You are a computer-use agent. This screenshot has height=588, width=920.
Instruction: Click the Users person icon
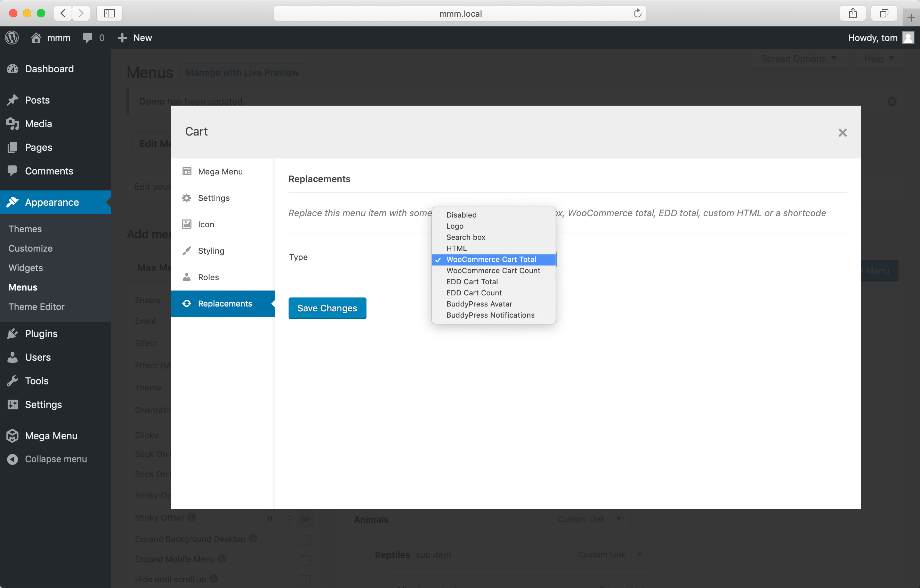click(13, 357)
